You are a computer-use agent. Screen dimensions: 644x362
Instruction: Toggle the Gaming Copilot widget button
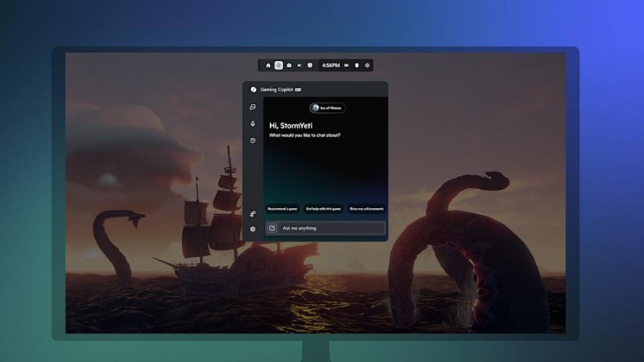tap(279, 66)
